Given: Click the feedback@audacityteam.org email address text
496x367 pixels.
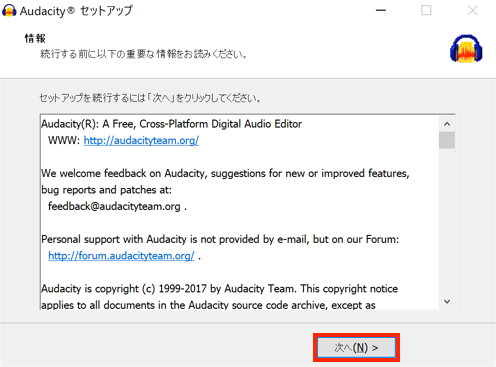Looking at the screenshot, I should pyautogui.click(x=114, y=206).
